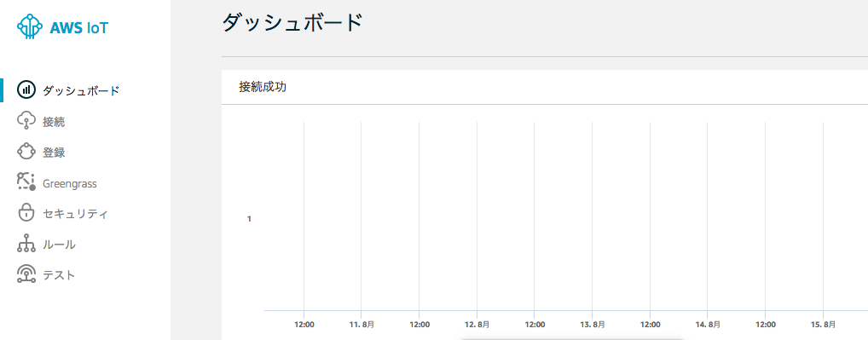Viewport: 868px width, 340px height.
Task: Click the テスト broadcast signal icon
Action: (26, 274)
